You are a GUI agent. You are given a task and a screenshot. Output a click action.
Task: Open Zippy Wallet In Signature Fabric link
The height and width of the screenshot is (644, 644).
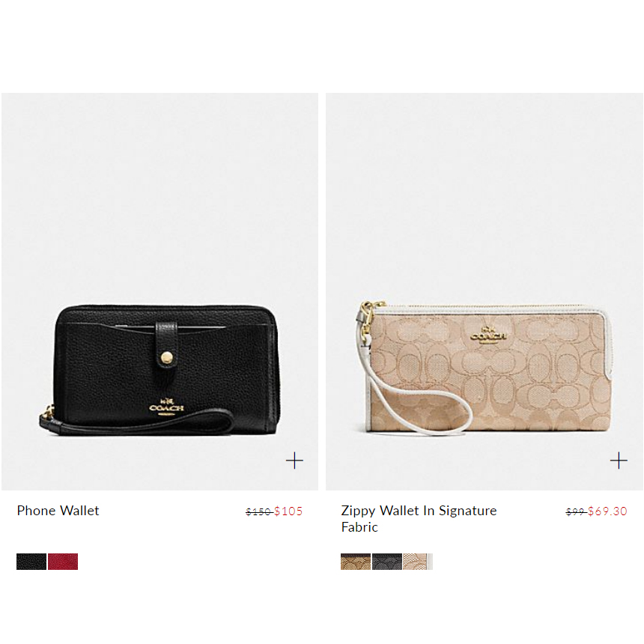pyautogui.click(x=419, y=519)
